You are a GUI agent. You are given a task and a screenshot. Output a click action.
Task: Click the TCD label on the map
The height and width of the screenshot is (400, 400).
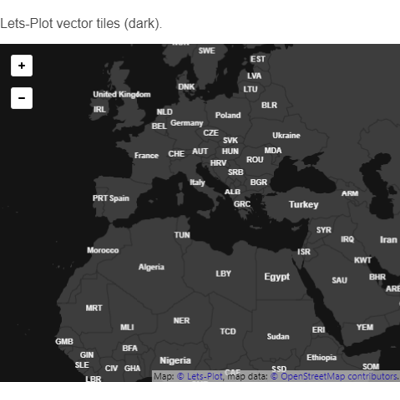coord(228,331)
